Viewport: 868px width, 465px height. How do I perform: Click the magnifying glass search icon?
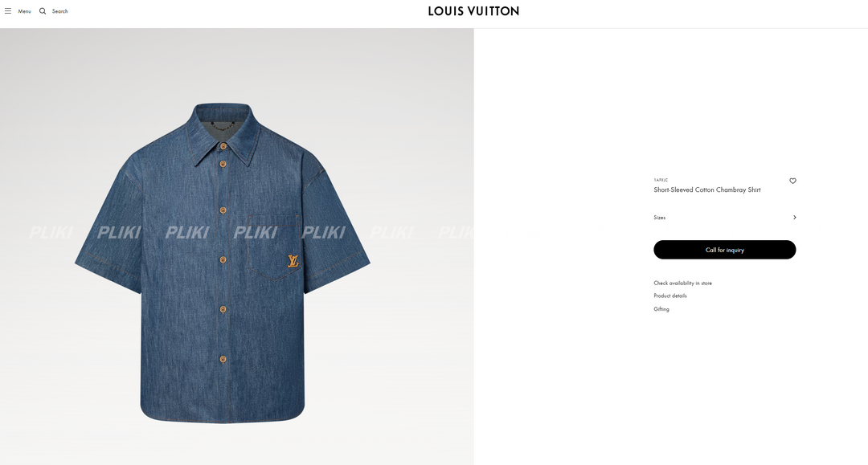[x=43, y=11]
